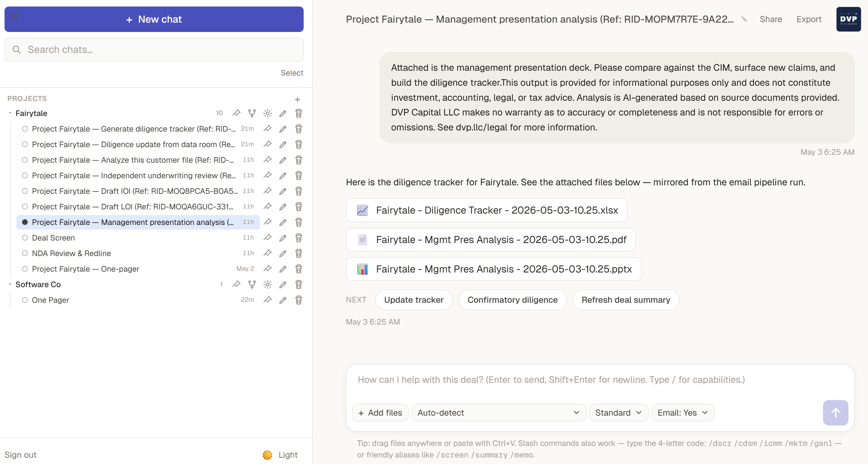Click Select above the projects list
Viewport: 868px width, 464px height.
(292, 73)
